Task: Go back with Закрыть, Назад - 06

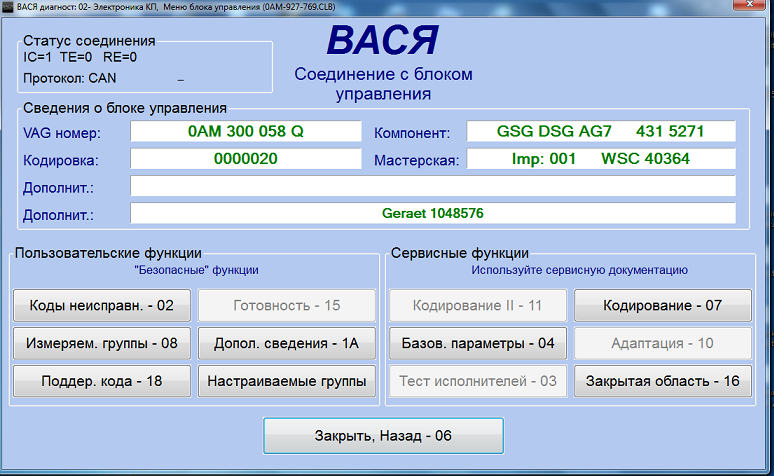Action: pyautogui.click(x=384, y=436)
